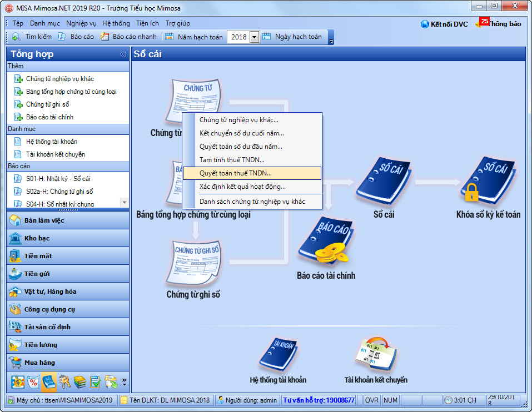The height and width of the screenshot is (412, 532).
Task: Click the Năm hạch toán year field showing 2018
Action: (x=239, y=37)
